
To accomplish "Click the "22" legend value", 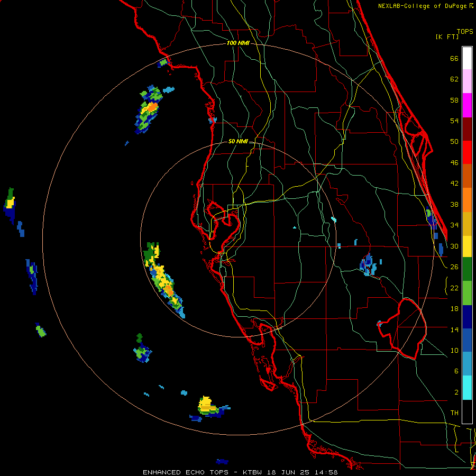I will click(454, 288).
